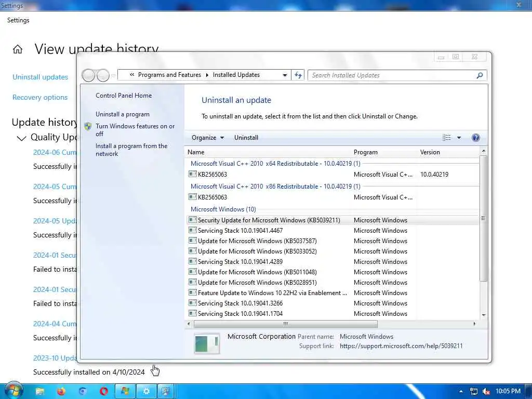Click the network tray icon
This screenshot has width=532, height=399.
(474, 391)
